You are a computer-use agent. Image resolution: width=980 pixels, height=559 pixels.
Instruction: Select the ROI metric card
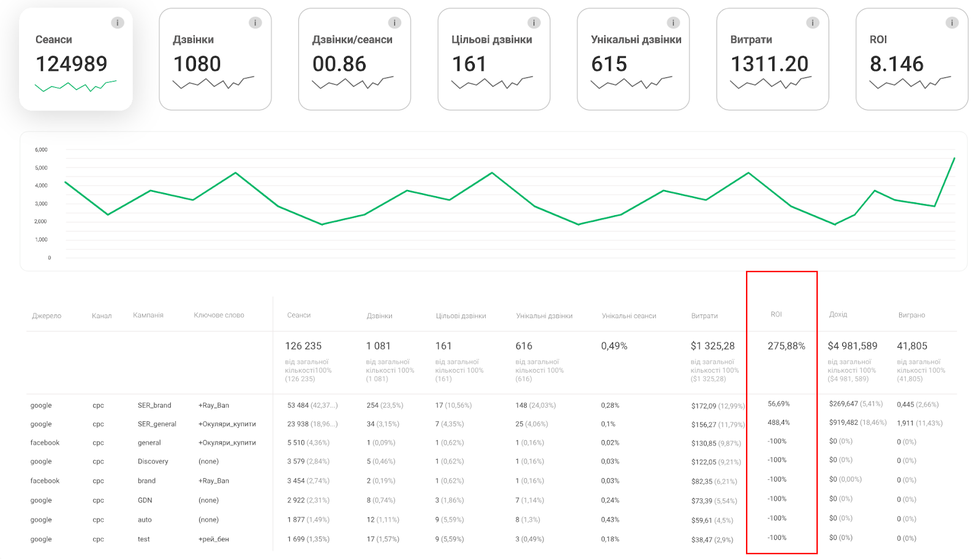click(912, 59)
